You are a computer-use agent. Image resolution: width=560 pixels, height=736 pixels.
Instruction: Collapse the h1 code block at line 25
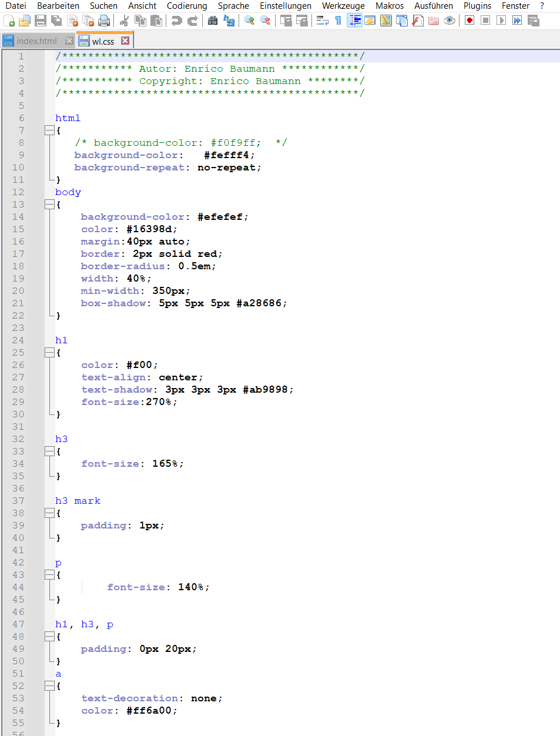(x=50, y=352)
